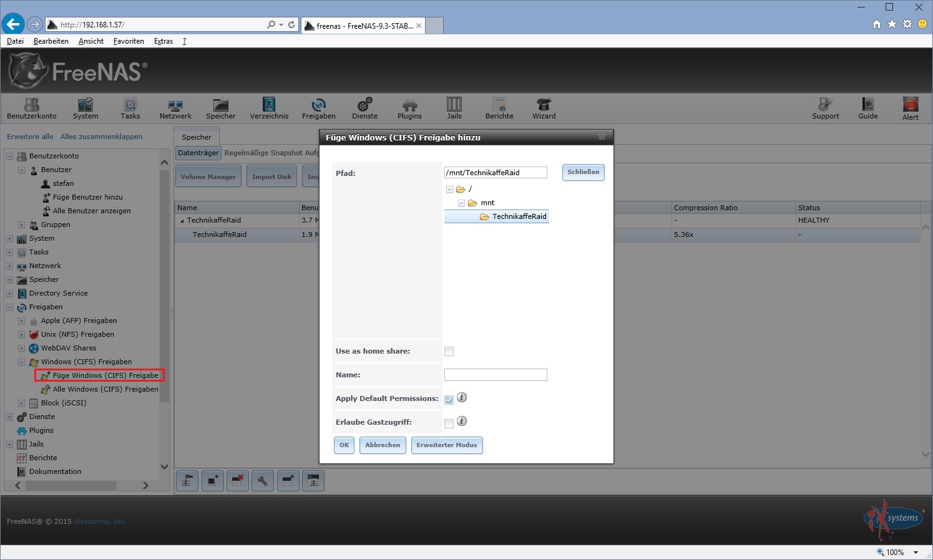933x560 pixels.
Task: Click the horizontal scrollbar of sidebar tree
Action: 70,485
